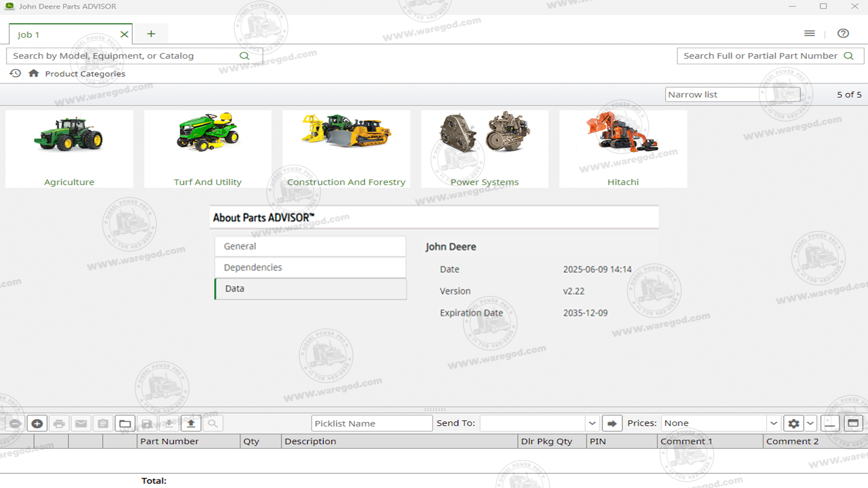Click the upload arrow icon in picklist toolbar
868x488 pixels.
tap(191, 423)
